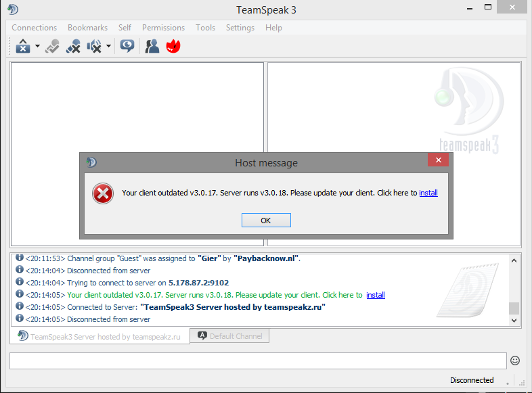The height and width of the screenshot is (393, 532).
Task: Click the "Gier" name in chat log
Action: coord(209,258)
